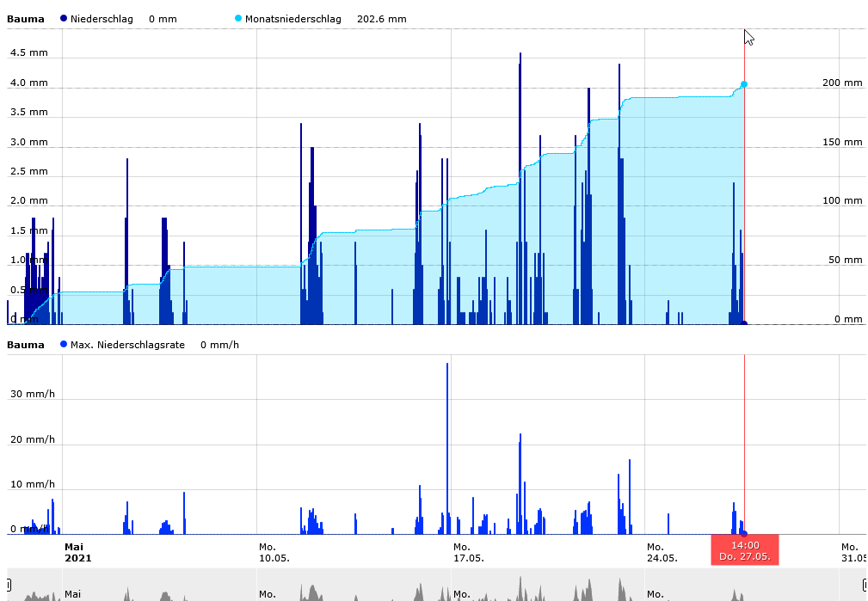Click the 10 mm/h axis label
This screenshot has height=601, width=868.
(x=33, y=484)
